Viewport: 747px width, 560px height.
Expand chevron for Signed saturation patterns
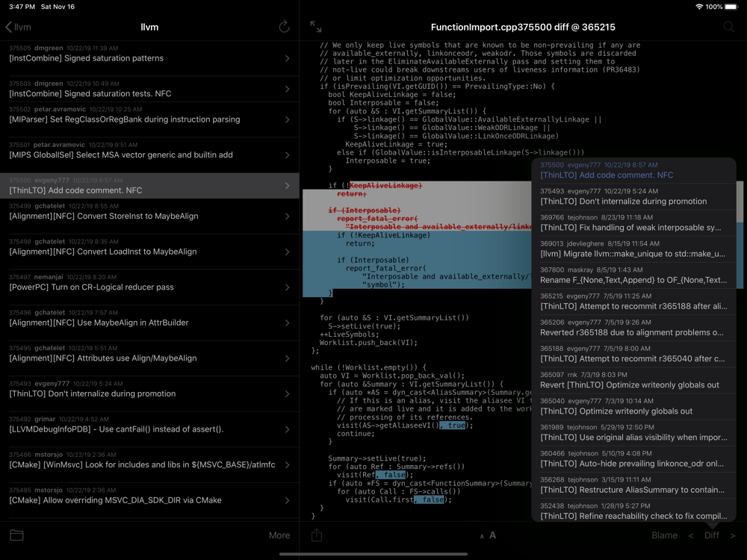click(288, 58)
